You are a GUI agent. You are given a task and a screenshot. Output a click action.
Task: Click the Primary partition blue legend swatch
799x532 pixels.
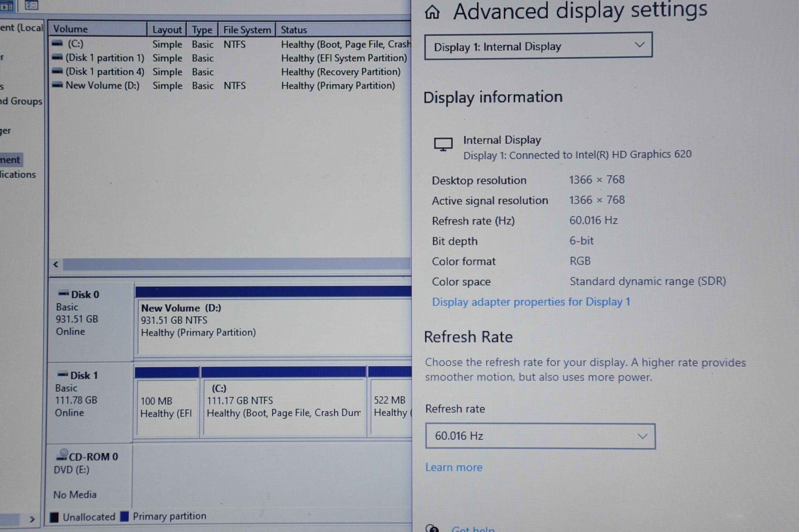(x=124, y=516)
